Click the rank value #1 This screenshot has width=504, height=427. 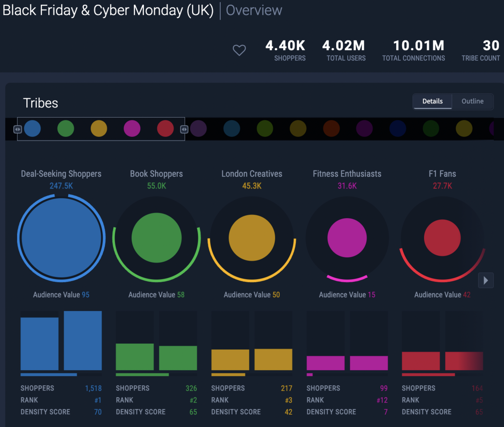[98, 400]
